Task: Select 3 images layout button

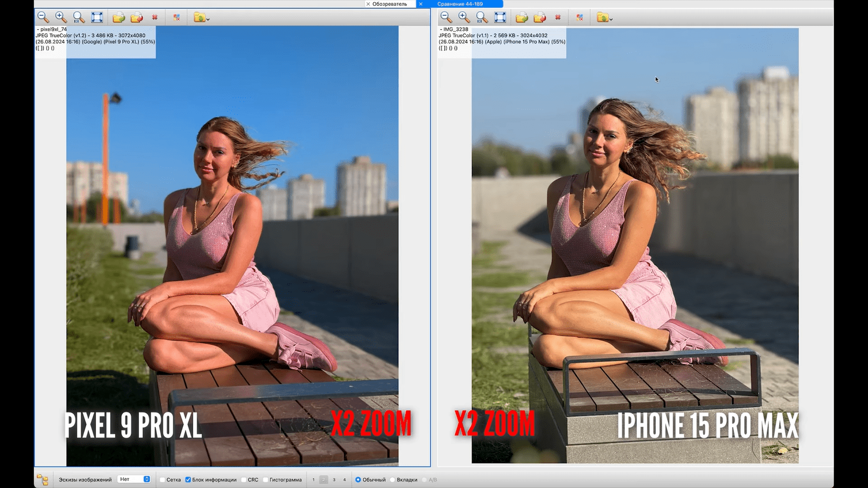Action: coord(334,480)
